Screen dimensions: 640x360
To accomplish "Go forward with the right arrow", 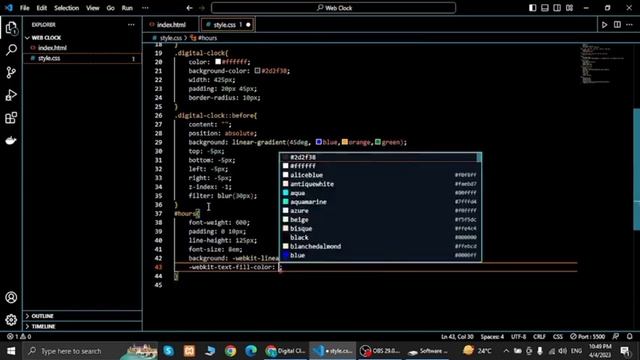I will (x=202, y=8).
